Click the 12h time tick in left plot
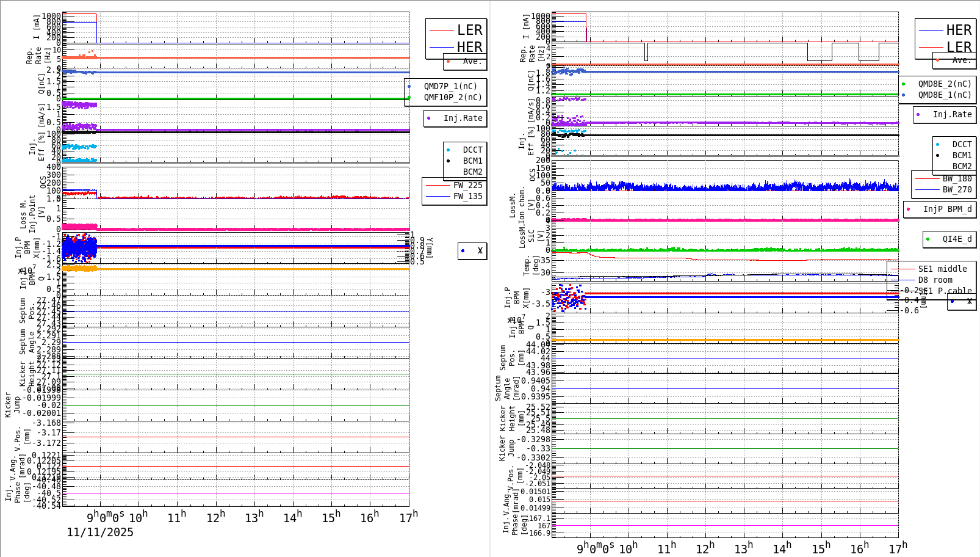 click(216, 517)
